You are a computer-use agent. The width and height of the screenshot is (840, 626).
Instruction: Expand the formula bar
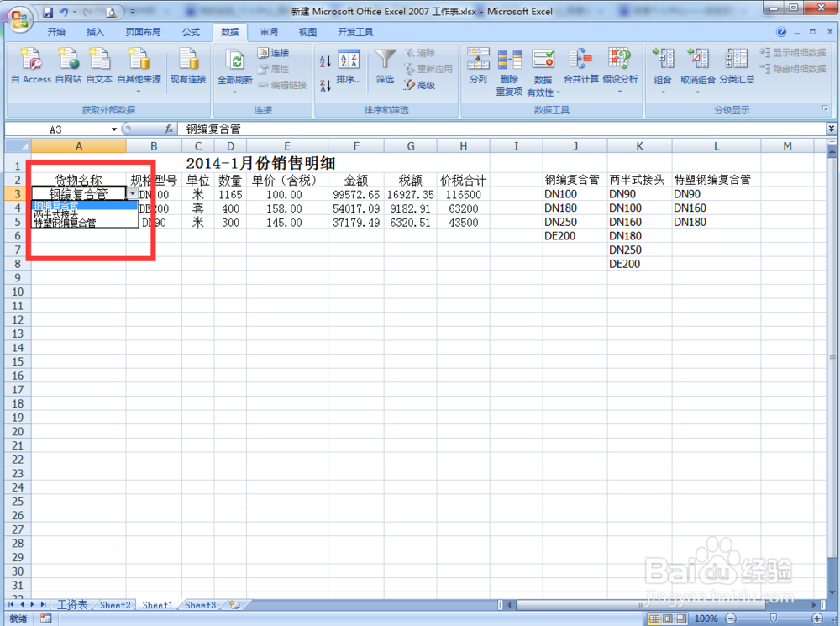tap(831, 129)
